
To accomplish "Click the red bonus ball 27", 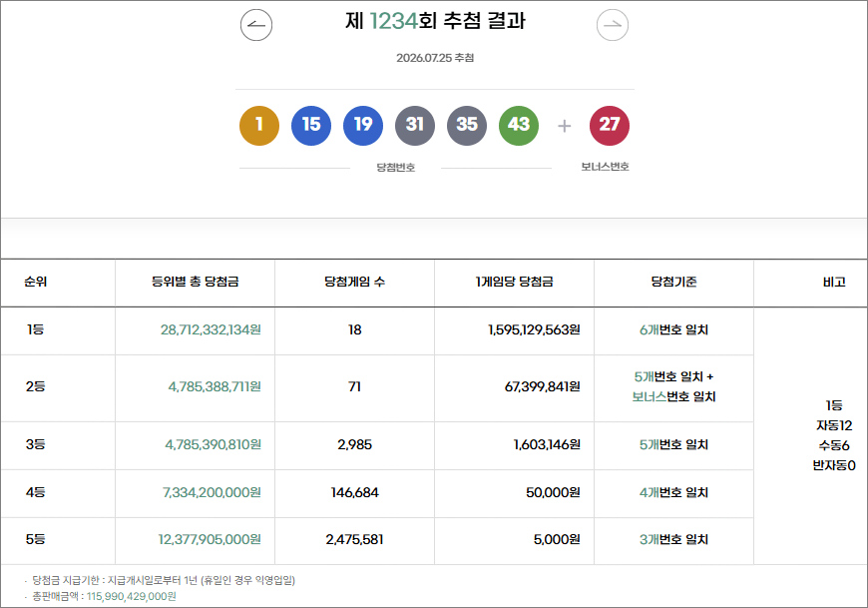I will 610,126.
